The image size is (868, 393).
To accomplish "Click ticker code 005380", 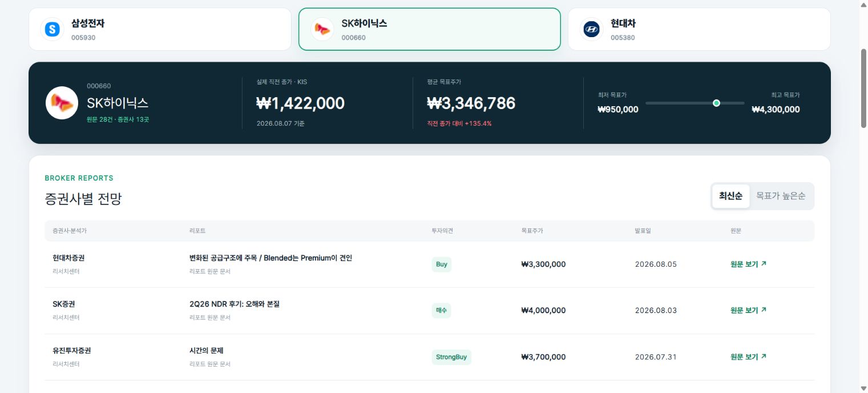I will (623, 38).
